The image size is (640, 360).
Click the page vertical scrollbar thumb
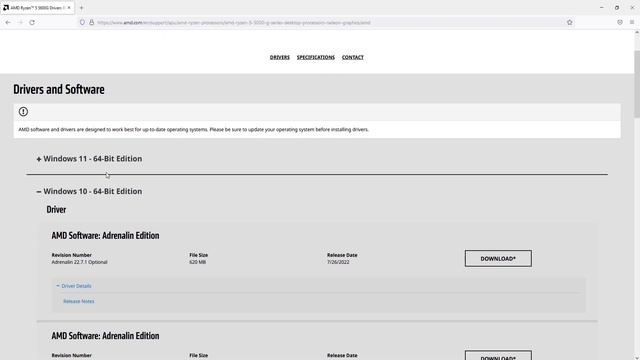pos(637,84)
